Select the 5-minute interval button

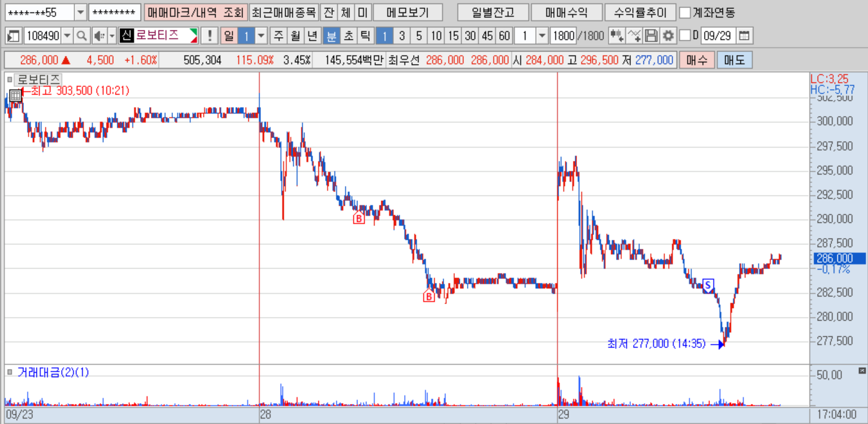(419, 36)
